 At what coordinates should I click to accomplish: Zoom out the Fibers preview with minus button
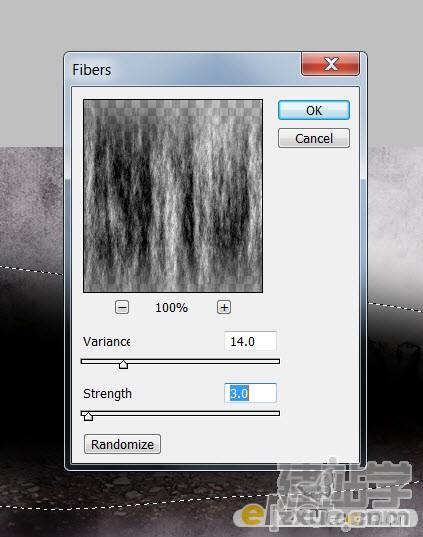pyautogui.click(x=122, y=308)
